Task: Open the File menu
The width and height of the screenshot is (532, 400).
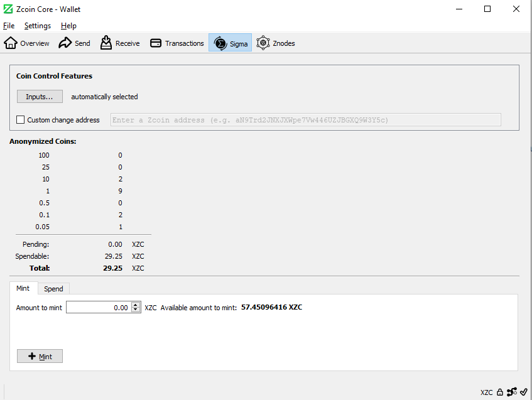Action: (9, 26)
